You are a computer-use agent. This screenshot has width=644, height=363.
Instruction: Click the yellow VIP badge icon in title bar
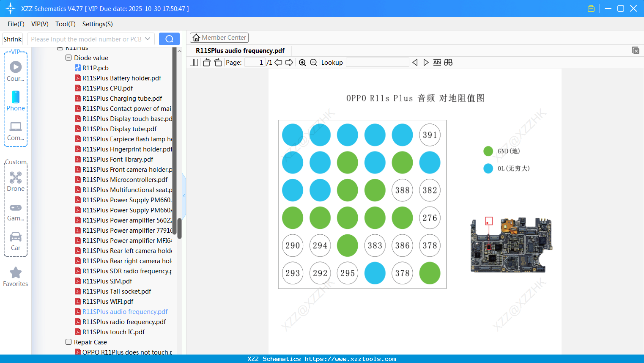(591, 8)
